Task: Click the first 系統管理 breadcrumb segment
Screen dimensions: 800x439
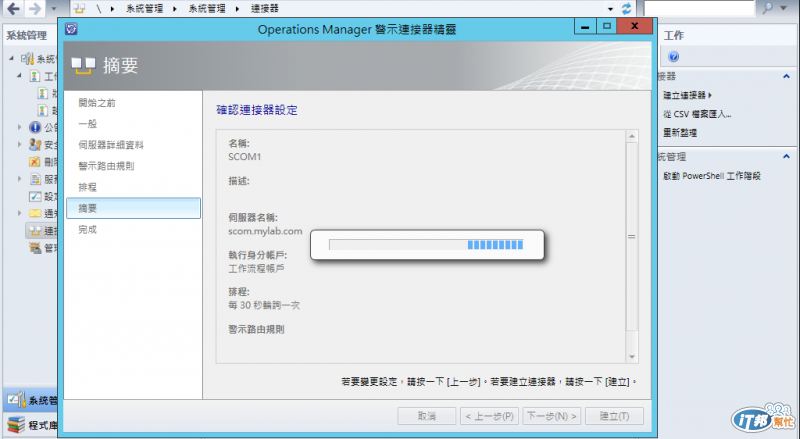Action: pyautogui.click(x=144, y=9)
